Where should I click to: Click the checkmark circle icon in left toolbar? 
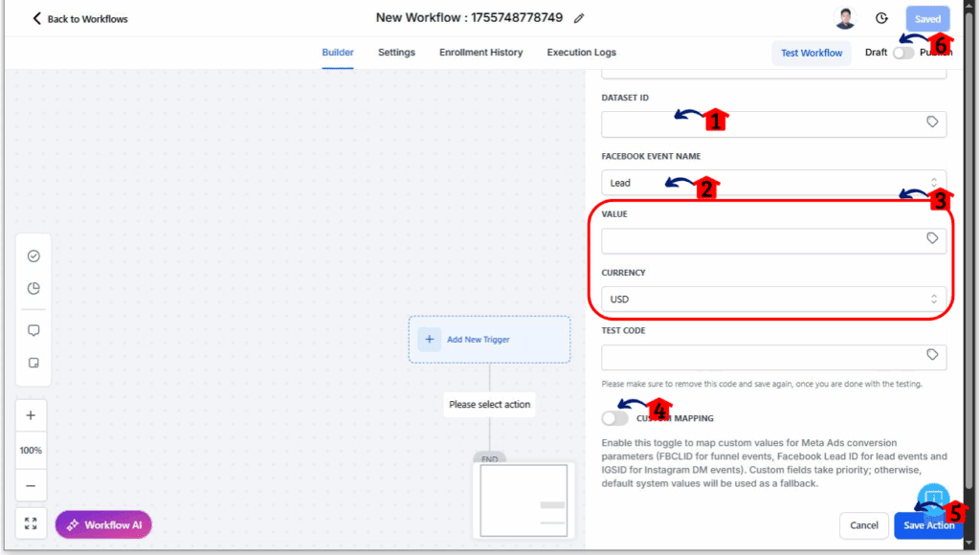33,256
